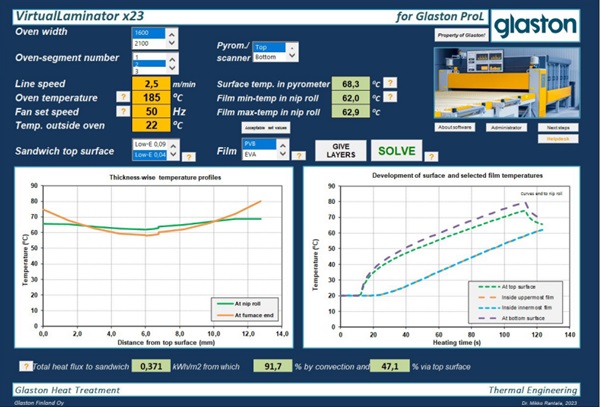Click down arrow of Oven-segment number list
Image resolution: width=600 pixels, height=407 pixels.
[x=172, y=68]
